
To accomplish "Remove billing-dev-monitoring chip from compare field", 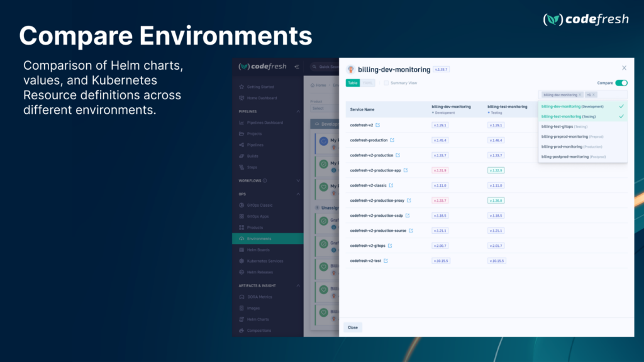I will coord(580,95).
